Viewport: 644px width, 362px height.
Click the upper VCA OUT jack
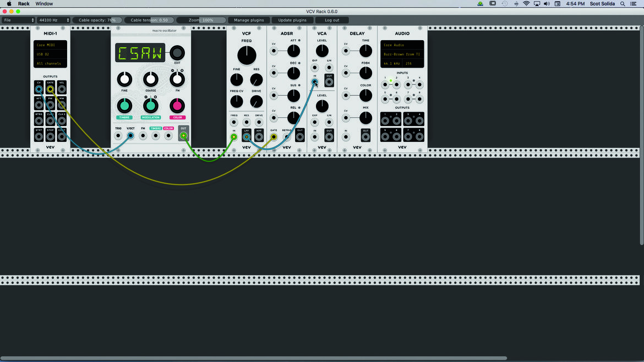(329, 81)
